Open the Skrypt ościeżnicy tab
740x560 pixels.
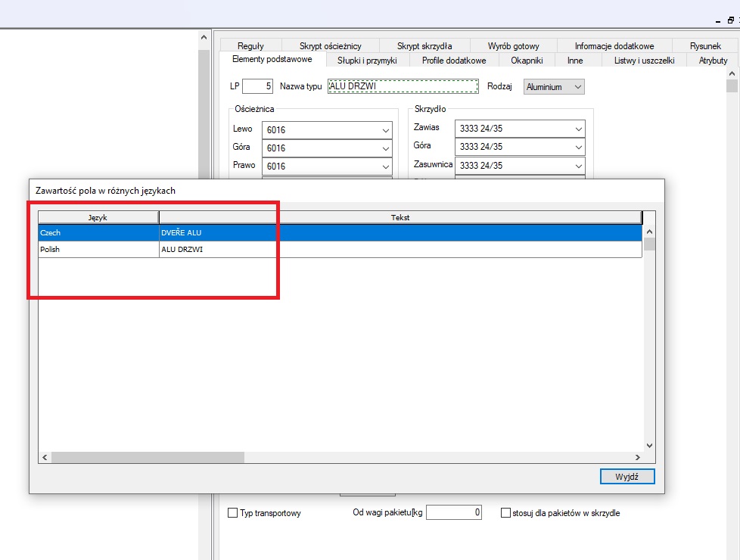(x=331, y=46)
